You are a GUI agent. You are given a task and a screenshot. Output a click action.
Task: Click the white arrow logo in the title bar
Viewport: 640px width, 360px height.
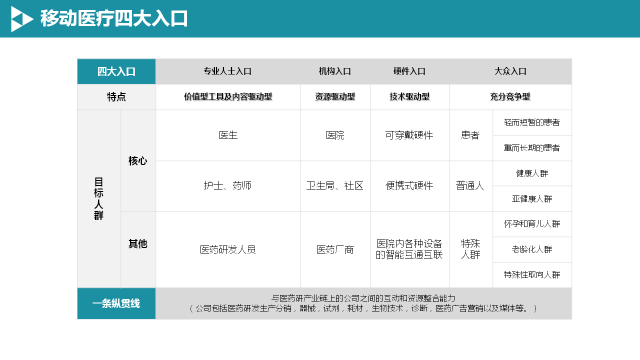coord(21,19)
